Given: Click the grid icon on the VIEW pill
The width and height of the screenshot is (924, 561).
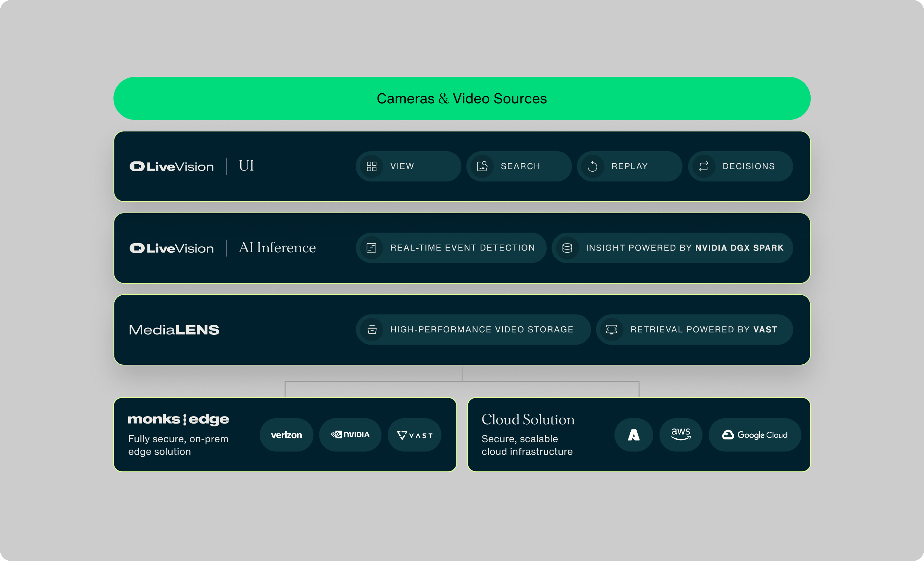Looking at the screenshot, I should point(372,166).
